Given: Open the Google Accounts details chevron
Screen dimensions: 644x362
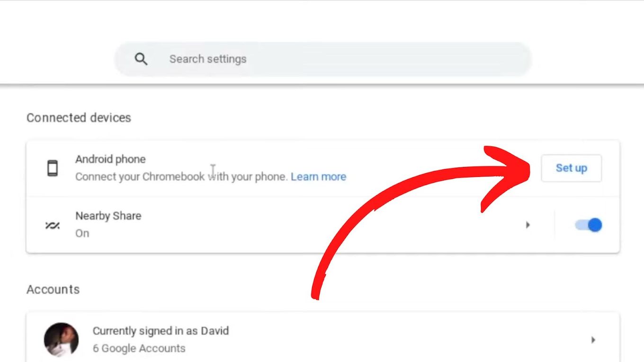Looking at the screenshot, I should coord(593,339).
